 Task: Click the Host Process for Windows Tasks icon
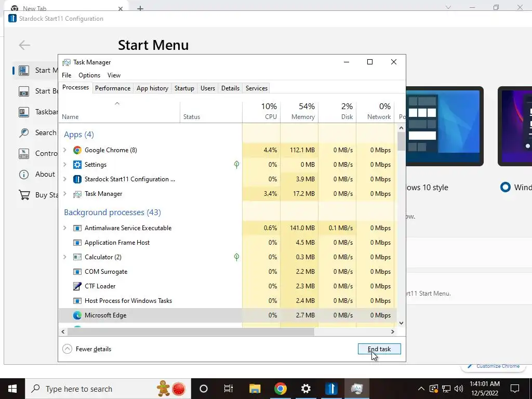[77, 301]
